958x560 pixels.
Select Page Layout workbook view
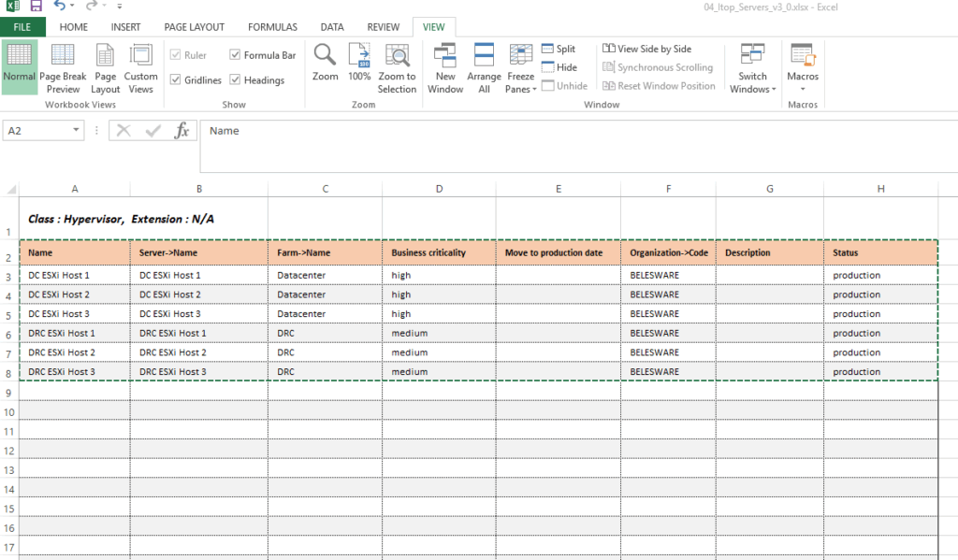point(106,68)
